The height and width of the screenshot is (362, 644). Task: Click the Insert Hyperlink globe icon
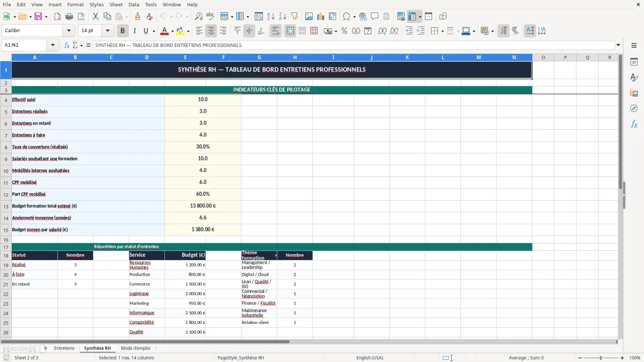click(363, 17)
